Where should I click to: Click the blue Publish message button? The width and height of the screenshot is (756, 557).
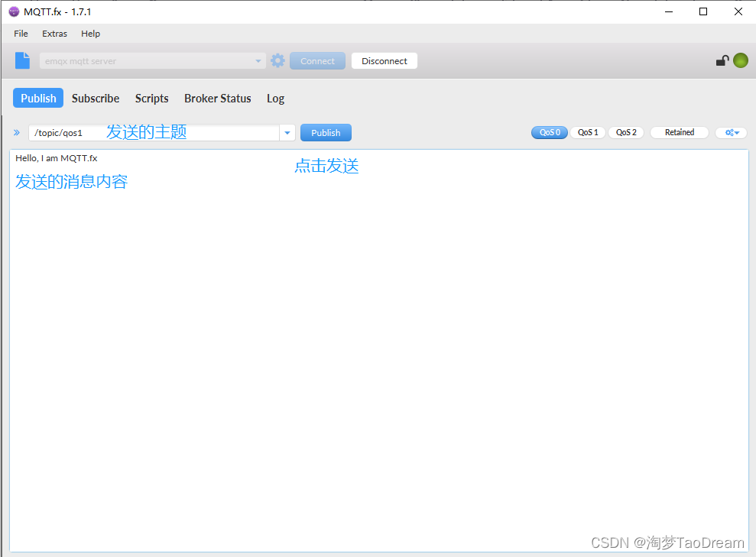click(x=326, y=132)
